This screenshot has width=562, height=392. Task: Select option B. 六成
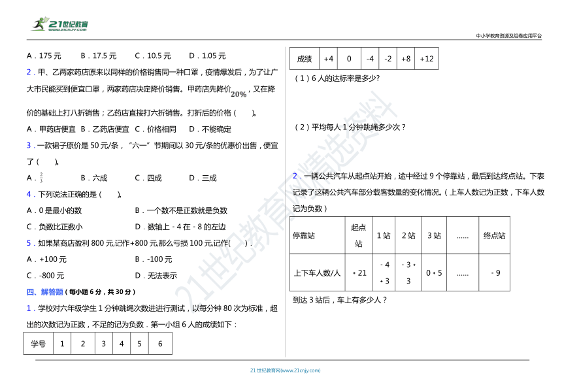(94, 178)
